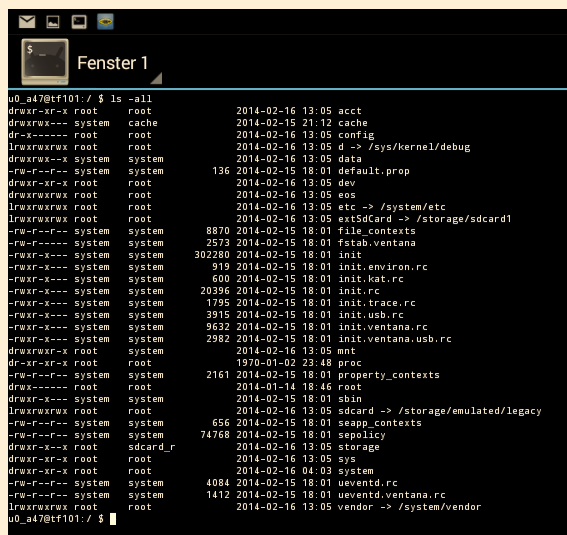Select the "config" directory entry
Screen dimensions: 567x535
(356, 135)
